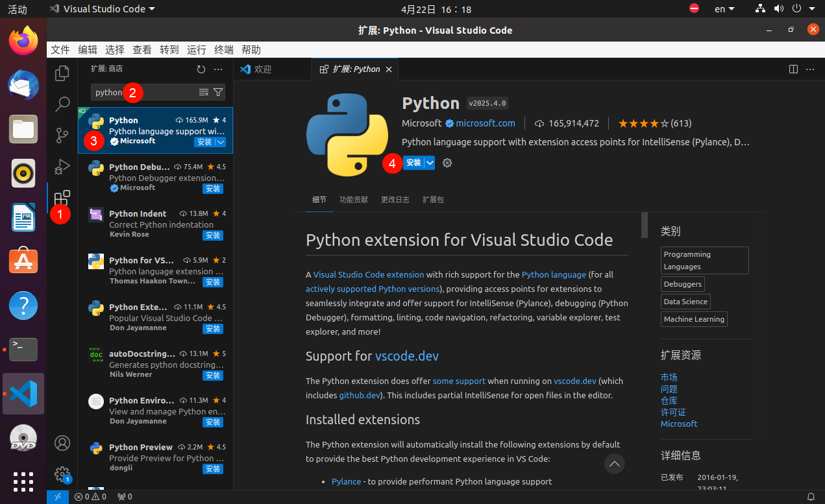Select the Data Science category tag
This screenshot has height=504, width=825.
pyautogui.click(x=685, y=302)
